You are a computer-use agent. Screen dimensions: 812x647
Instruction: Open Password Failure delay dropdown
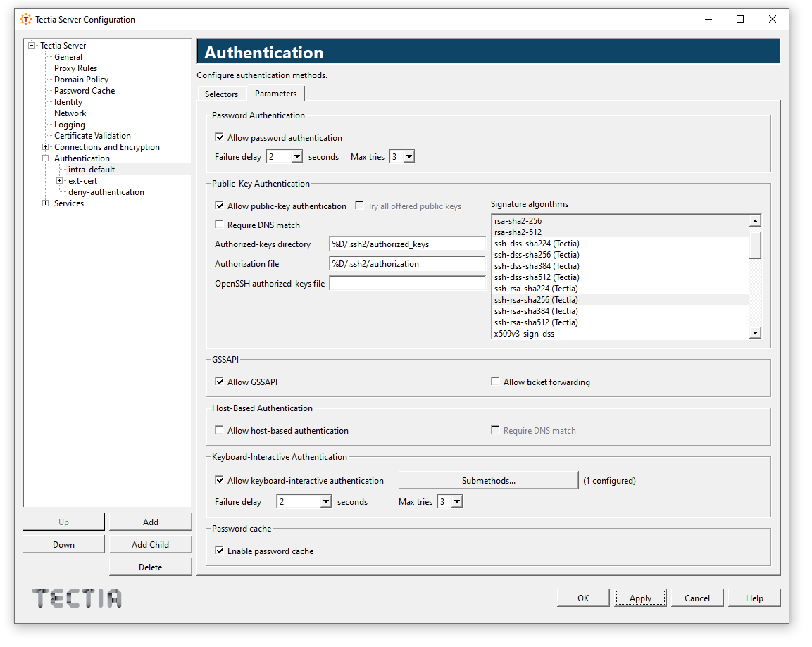coord(296,156)
